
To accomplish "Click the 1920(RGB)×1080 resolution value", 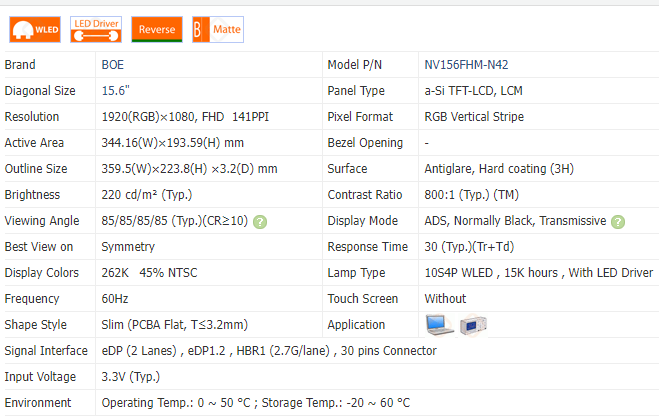I will pos(185,117).
